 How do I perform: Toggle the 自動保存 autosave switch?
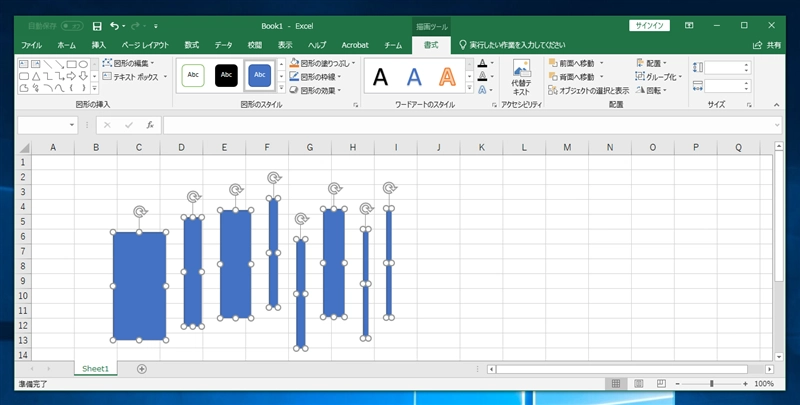pos(71,25)
